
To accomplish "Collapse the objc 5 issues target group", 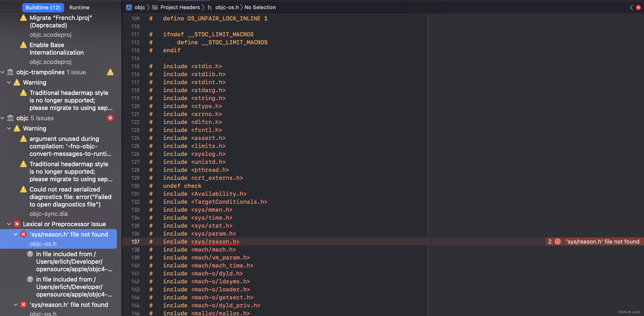I will [3, 118].
